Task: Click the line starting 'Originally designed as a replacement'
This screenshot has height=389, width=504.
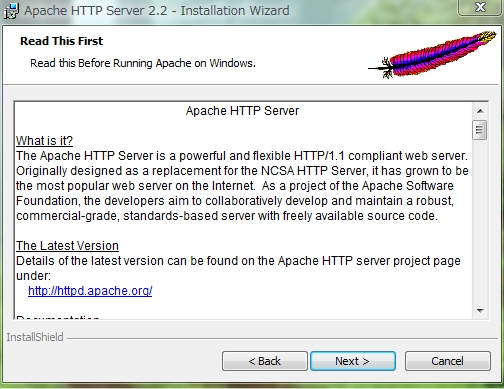Action: tap(242, 171)
